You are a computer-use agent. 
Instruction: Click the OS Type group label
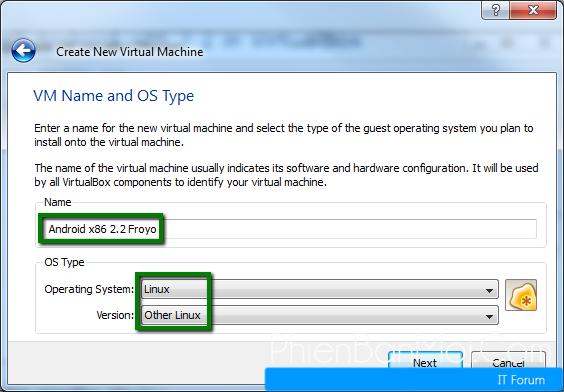(64, 262)
